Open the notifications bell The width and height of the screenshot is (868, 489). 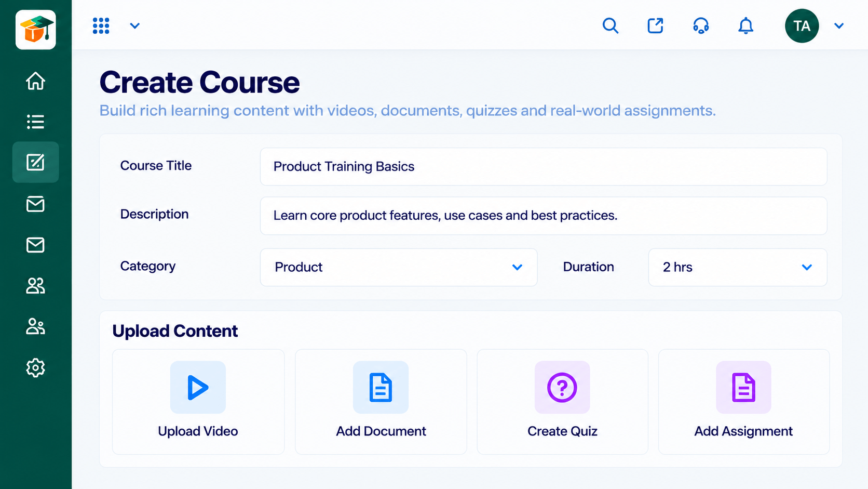(x=745, y=25)
